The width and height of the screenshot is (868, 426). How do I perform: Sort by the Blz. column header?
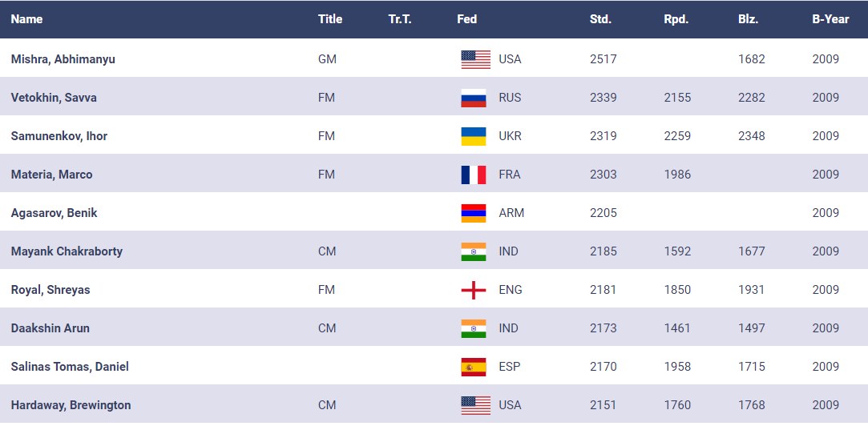click(749, 19)
